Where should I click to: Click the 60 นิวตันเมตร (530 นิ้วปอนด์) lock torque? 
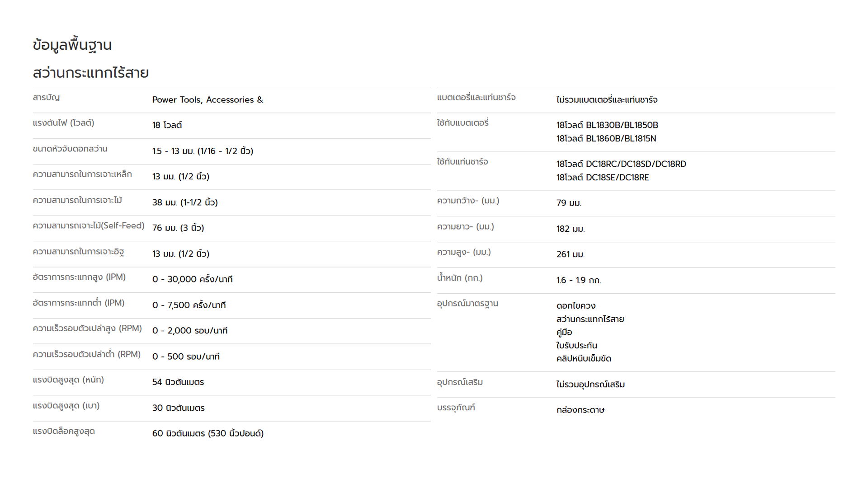pos(208,433)
